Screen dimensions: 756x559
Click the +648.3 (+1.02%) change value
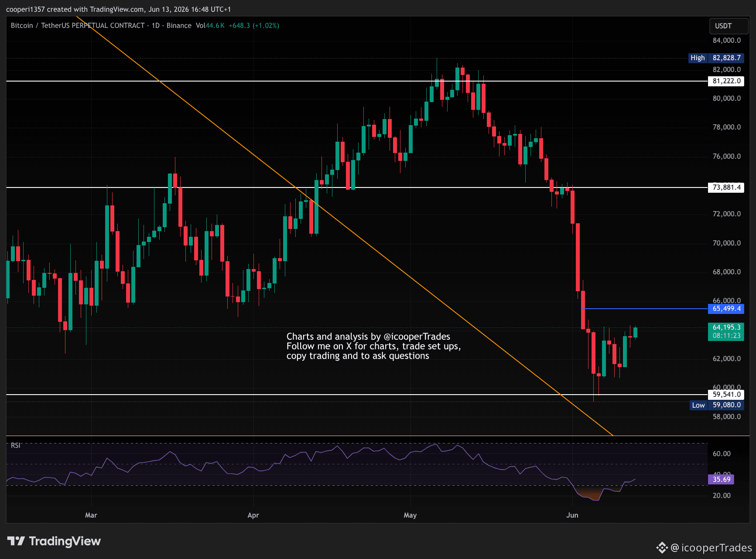[x=254, y=26]
